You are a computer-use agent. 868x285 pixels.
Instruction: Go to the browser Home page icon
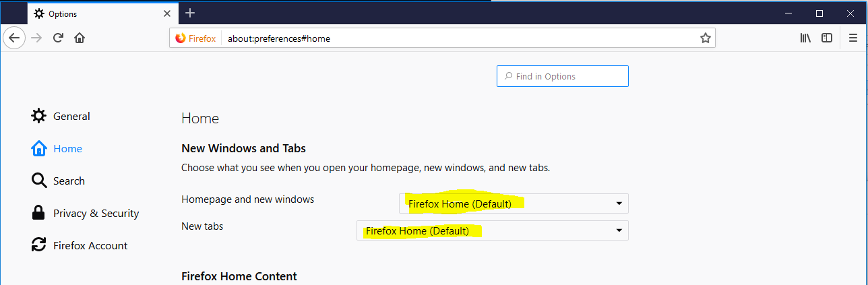coord(80,38)
